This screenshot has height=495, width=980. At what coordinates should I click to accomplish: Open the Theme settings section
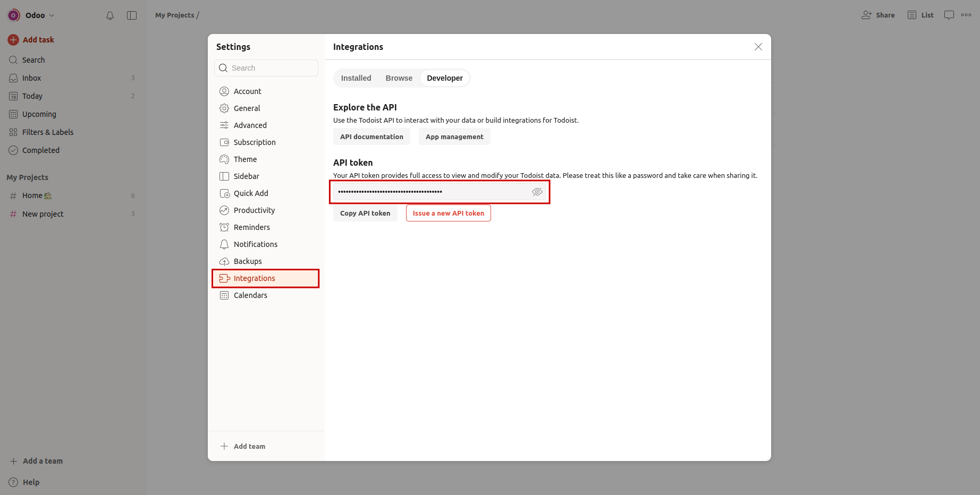266,159
